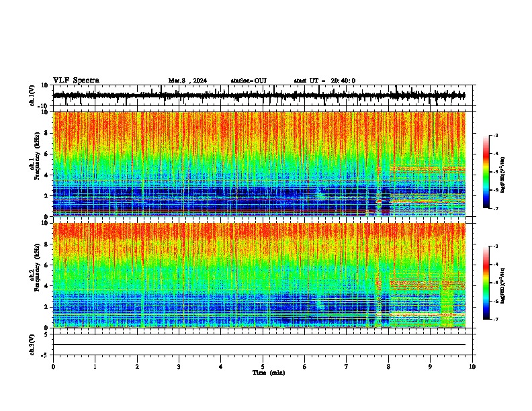The width and height of the screenshot is (532, 411).
Task: Click the "-7" label on the ch.2 colorbar
Action: pyautogui.click(x=496, y=319)
